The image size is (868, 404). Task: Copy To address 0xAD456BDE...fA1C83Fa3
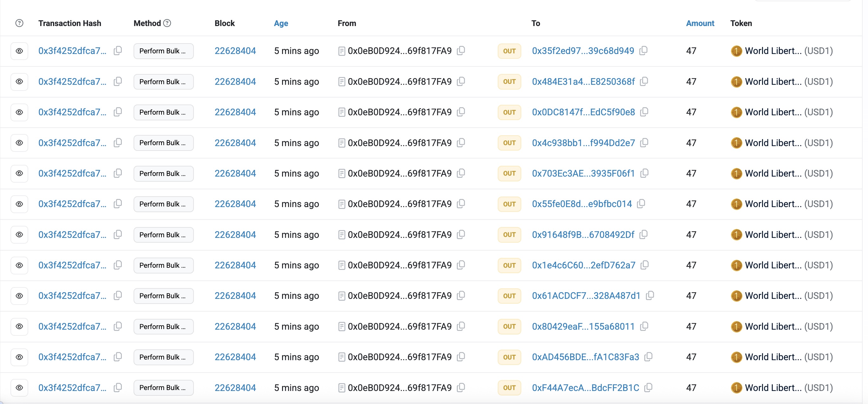click(648, 357)
